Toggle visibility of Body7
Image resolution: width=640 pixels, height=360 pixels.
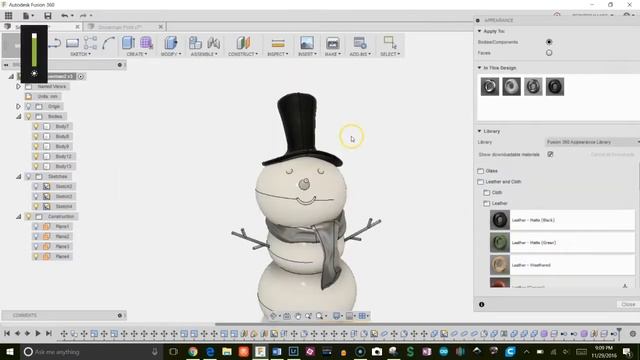click(x=36, y=127)
